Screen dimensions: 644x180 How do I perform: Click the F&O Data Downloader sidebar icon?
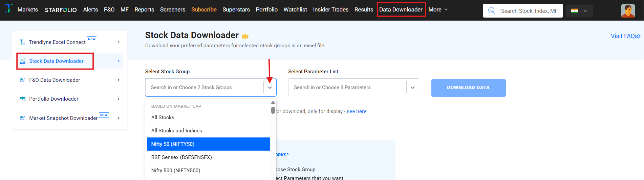23,80
